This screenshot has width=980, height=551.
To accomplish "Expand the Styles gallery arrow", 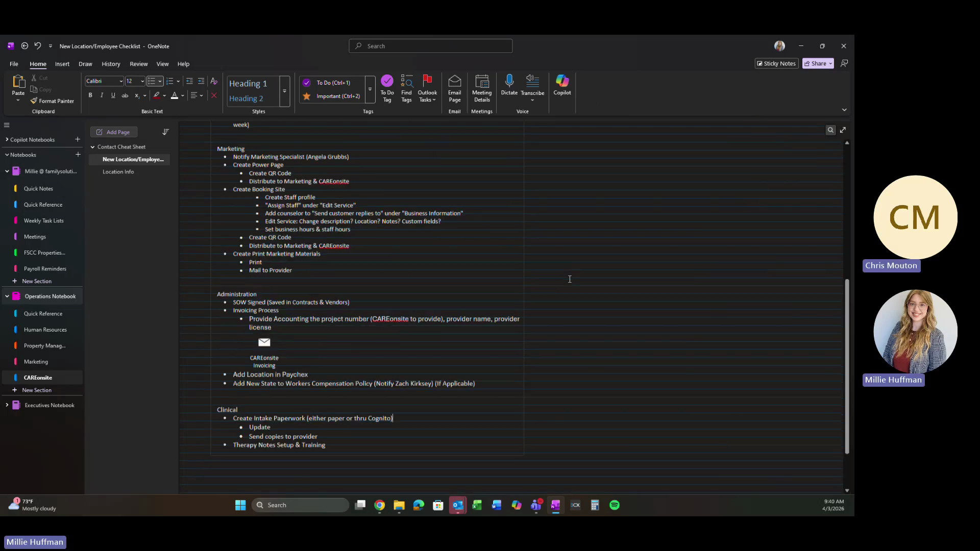I will [284, 91].
